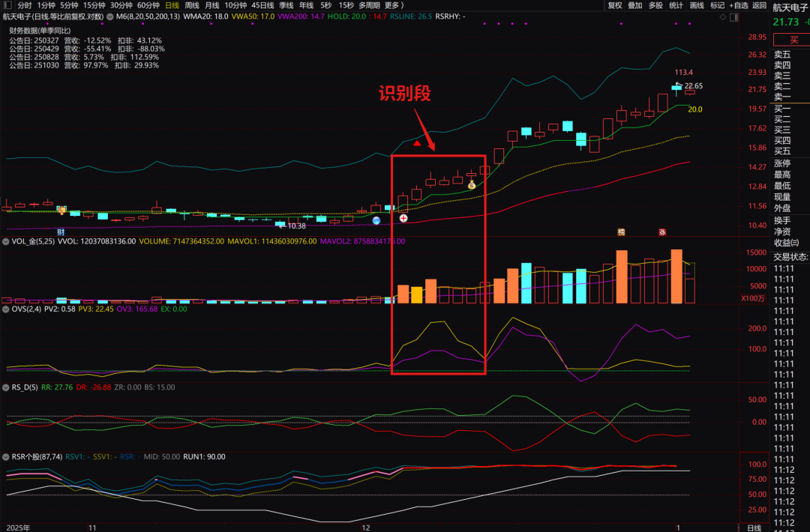Switch to 30分钟 period
This screenshot has height=532, width=810.
click(x=121, y=5)
